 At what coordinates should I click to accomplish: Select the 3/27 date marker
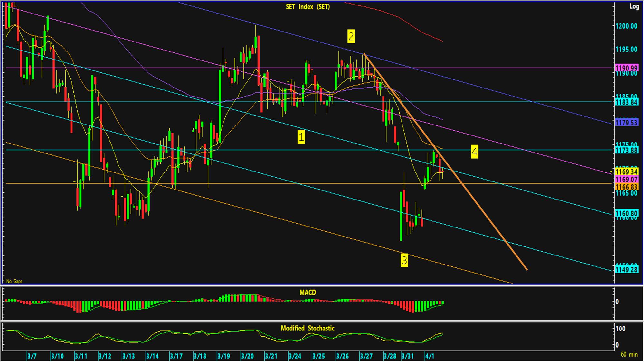coord(366,356)
